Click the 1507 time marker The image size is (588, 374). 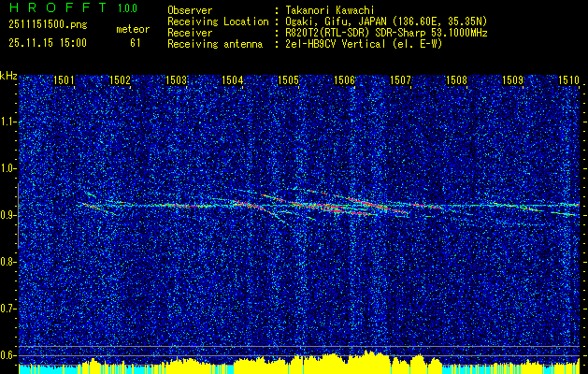point(400,79)
